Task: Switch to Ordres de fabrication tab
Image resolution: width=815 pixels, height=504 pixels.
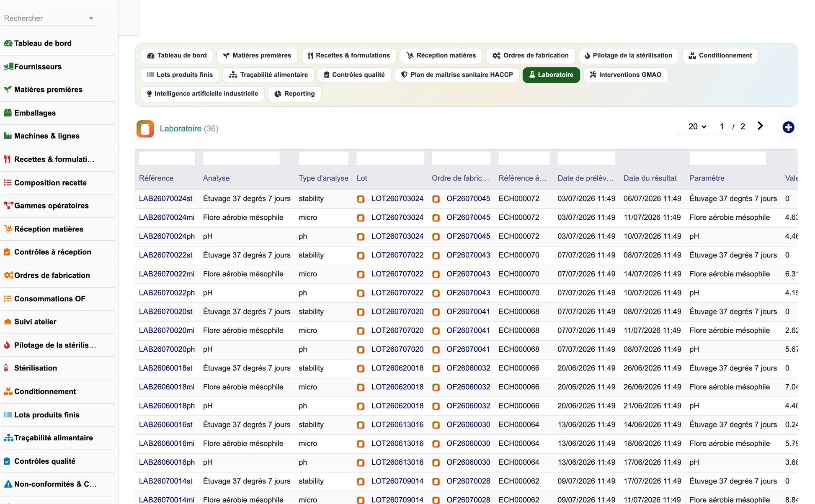Action: 530,56
